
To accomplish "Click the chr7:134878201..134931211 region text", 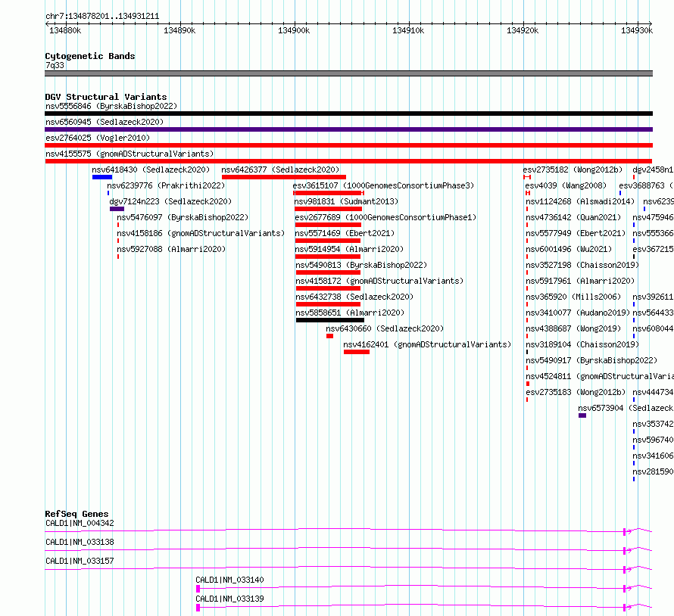I will coord(102,17).
